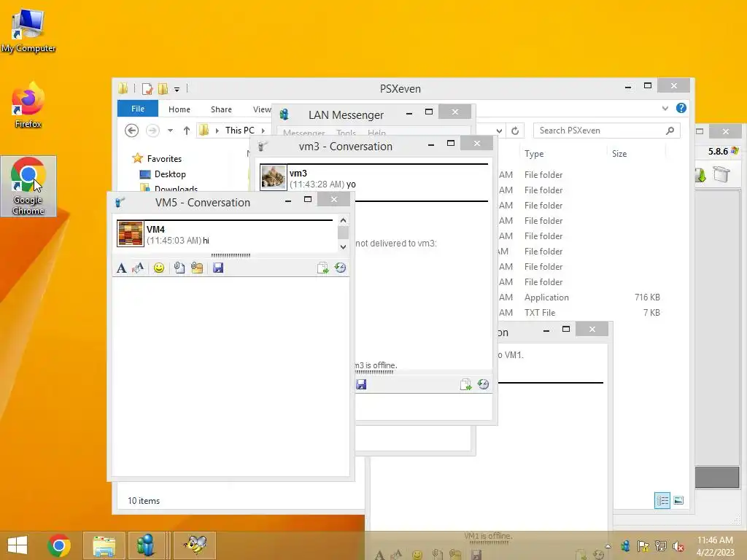Click vm3 conversation splitter grip
This screenshot has height=560, width=747.
tap(374, 372)
